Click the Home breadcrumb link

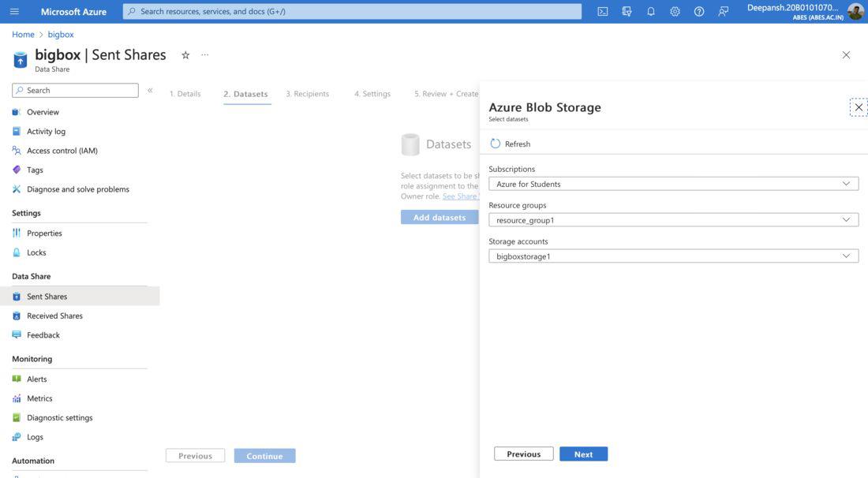pos(23,35)
